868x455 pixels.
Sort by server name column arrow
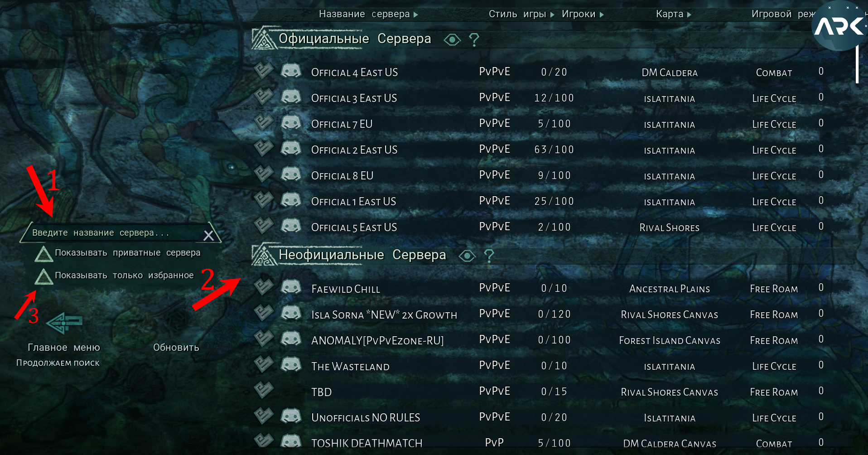click(416, 15)
